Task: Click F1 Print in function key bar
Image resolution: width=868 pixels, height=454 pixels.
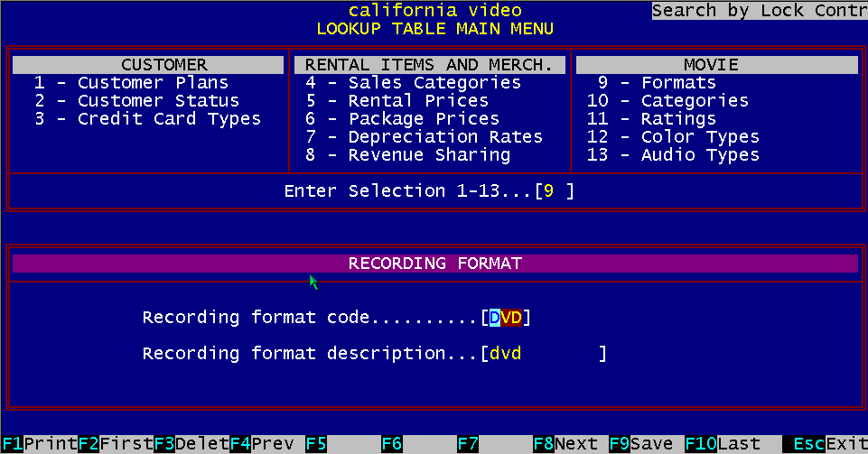Action: (39, 444)
